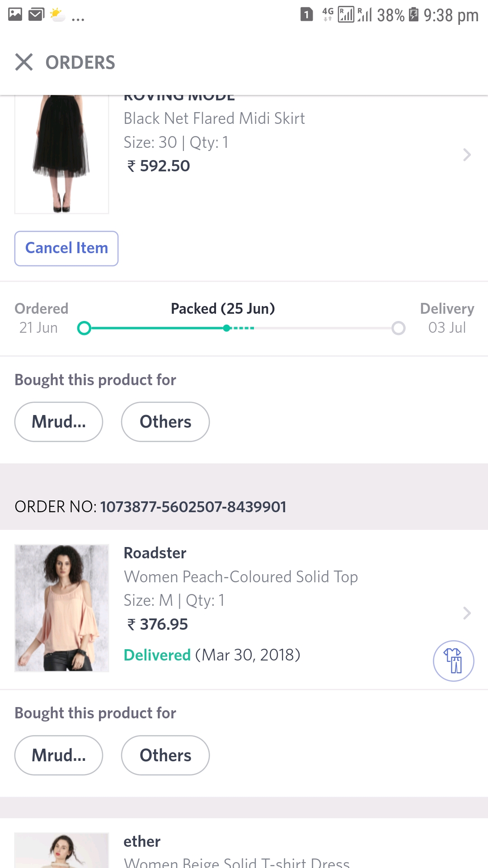The height and width of the screenshot is (868, 488).
Task: Open the Women Peach-Coloured Solid Top link
Action: 241,577
